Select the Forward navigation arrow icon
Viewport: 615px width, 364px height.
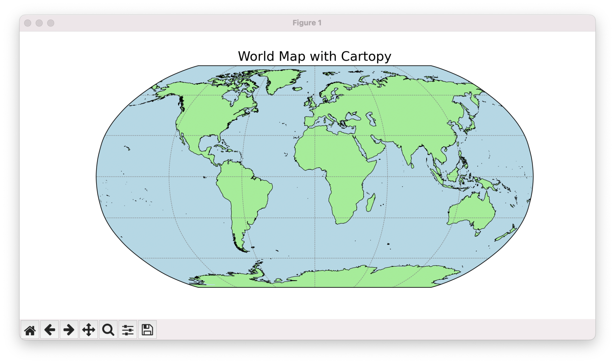pos(69,329)
